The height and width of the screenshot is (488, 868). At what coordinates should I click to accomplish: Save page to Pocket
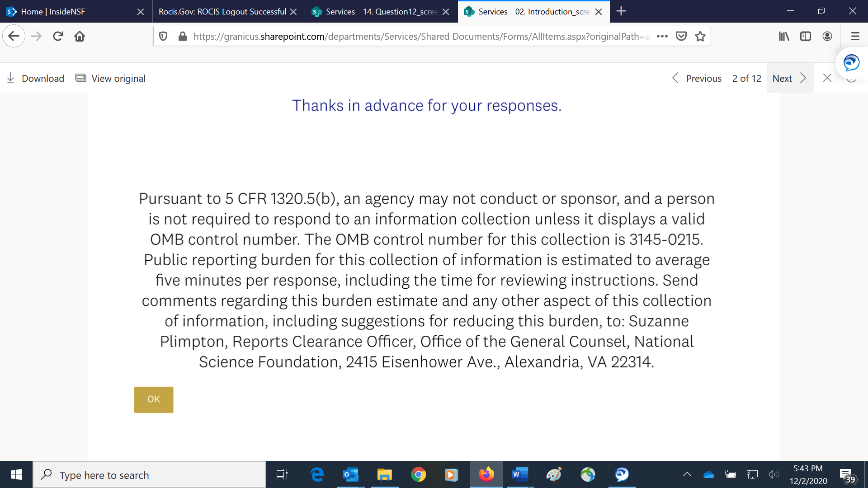pyautogui.click(x=681, y=36)
